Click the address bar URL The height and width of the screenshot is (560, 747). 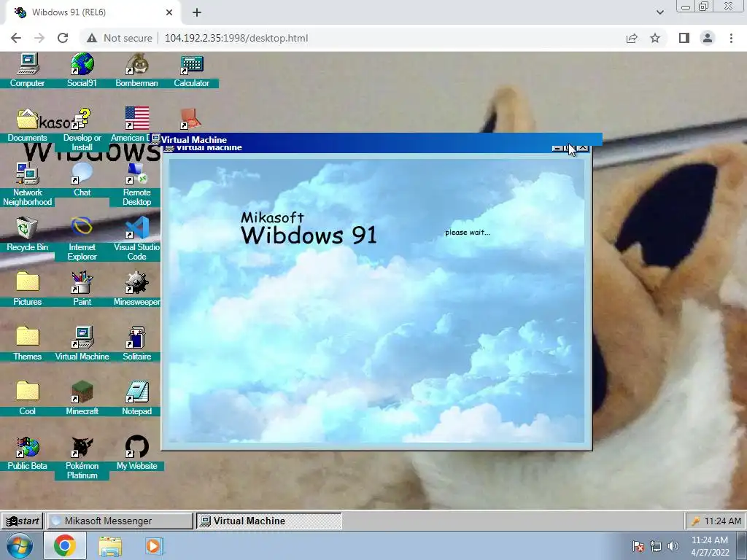pos(236,38)
